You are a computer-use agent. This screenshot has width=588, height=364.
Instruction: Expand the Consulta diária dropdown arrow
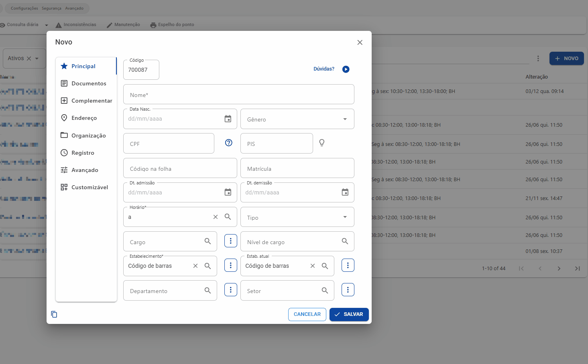(47, 25)
